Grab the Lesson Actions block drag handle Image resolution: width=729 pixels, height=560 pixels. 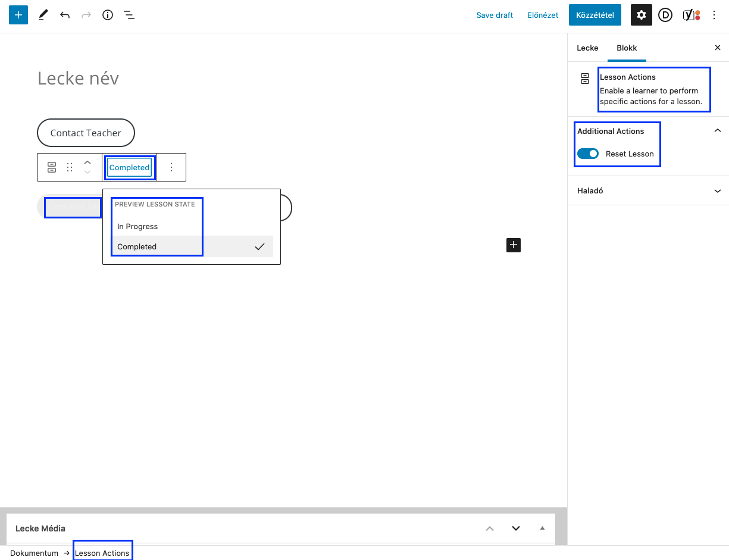point(70,167)
